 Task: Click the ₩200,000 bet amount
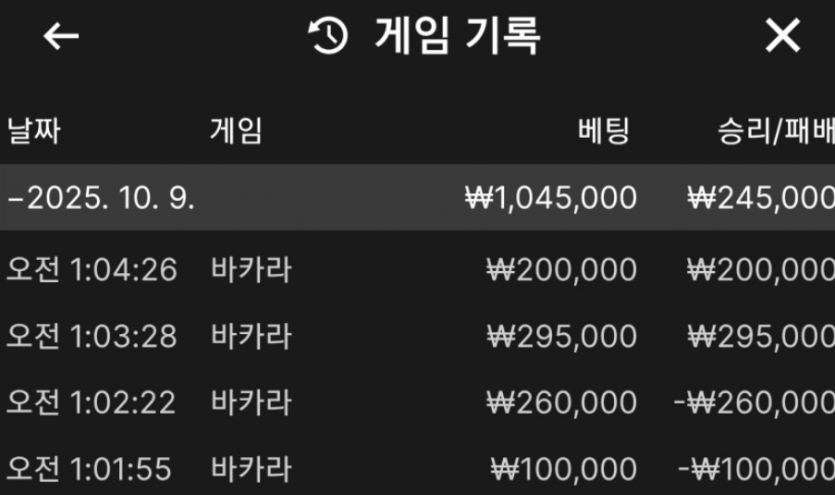(561, 269)
